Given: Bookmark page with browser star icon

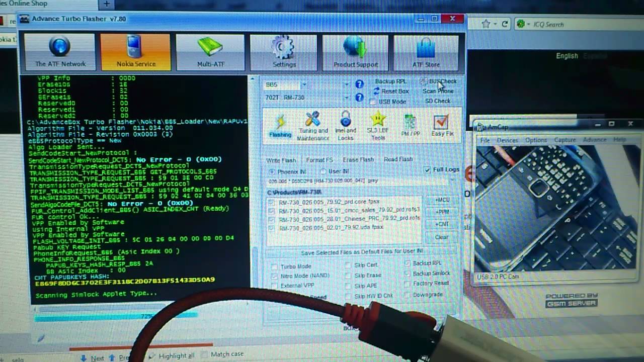Looking at the screenshot, I should click(486, 24).
